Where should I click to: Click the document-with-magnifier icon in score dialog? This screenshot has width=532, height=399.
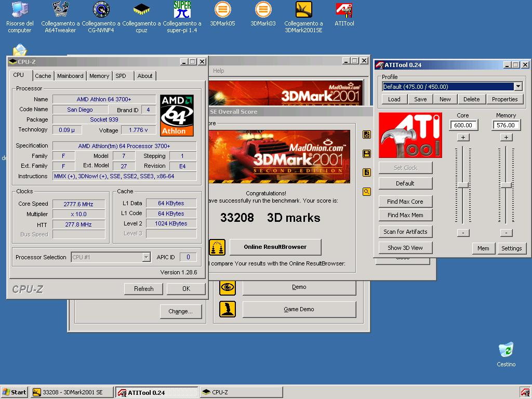tap(366, 172)
